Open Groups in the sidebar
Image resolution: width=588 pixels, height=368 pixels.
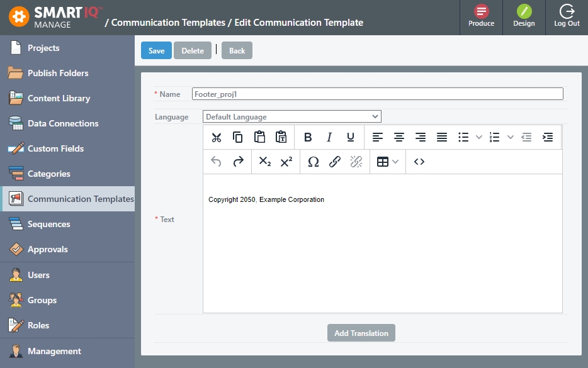coord(67,300)
